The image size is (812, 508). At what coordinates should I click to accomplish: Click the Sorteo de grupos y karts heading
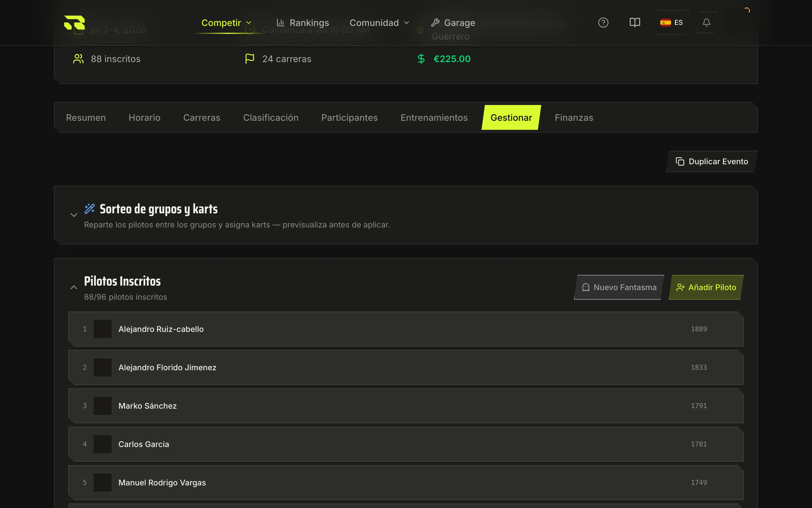pyautogui.click(x=159, y=209)
